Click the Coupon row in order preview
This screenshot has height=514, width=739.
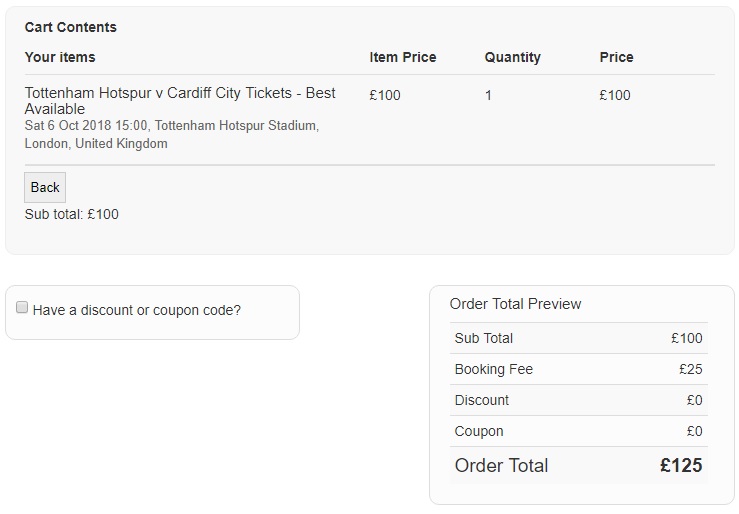[x=479, y=431]
